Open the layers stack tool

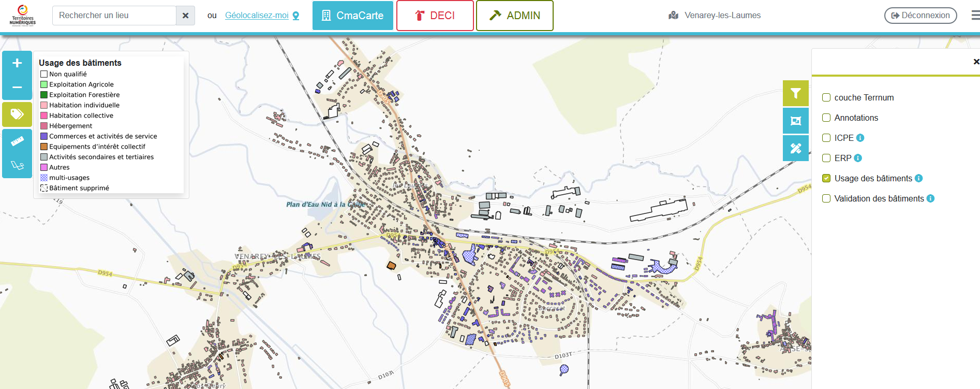(x=17, y=166)
